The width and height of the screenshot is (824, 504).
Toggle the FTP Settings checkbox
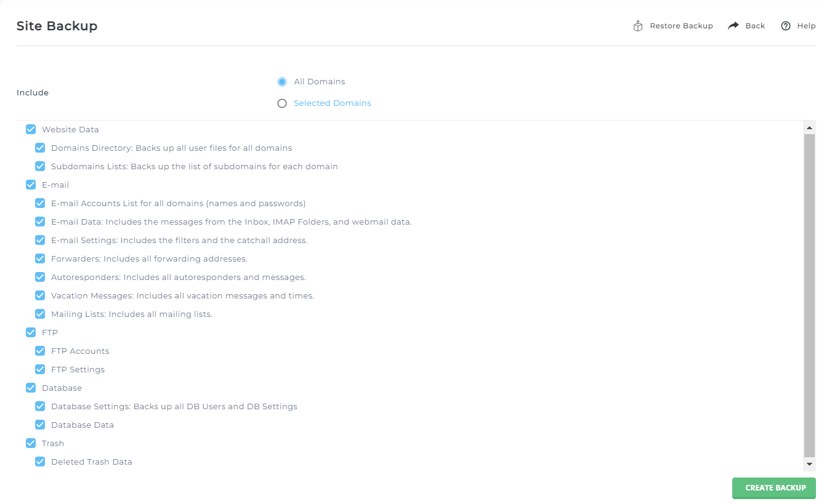pos(40,369)
